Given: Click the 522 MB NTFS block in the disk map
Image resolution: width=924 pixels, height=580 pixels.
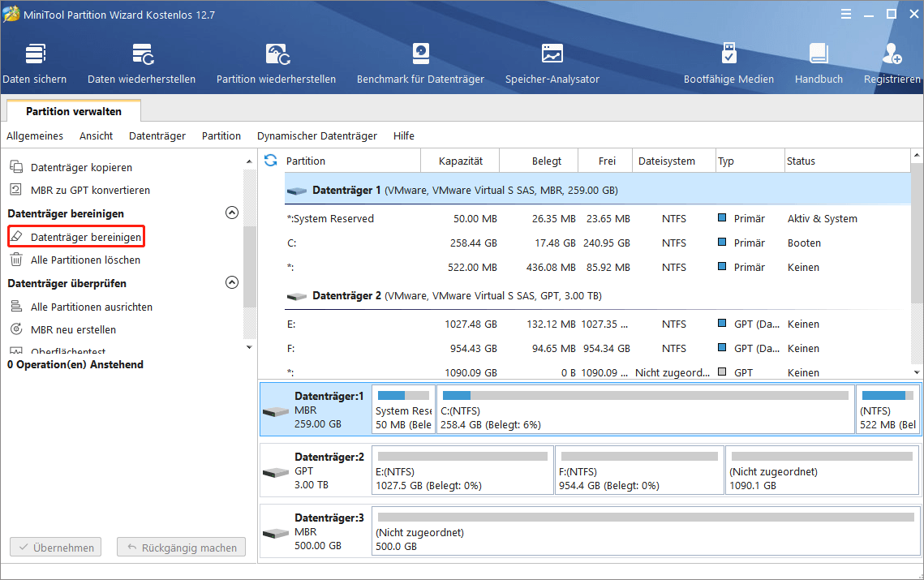Looking at the screenshot, I should [887, 410].
